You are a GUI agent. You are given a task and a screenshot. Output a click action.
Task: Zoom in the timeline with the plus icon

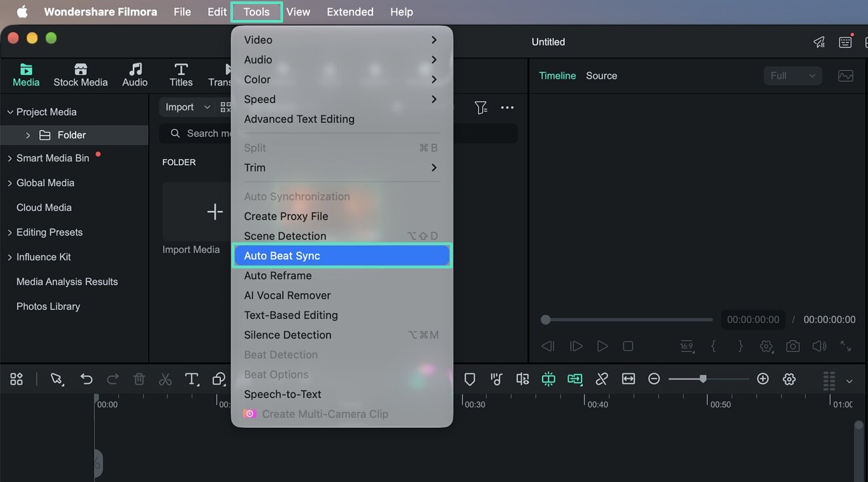763,379
